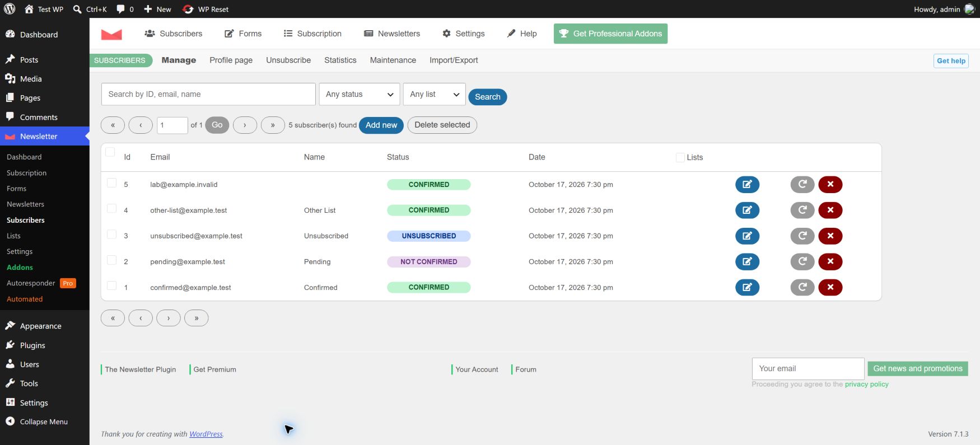Click the WordPress logo in admin bar
The image size is (980, 445).
[10, 9]
